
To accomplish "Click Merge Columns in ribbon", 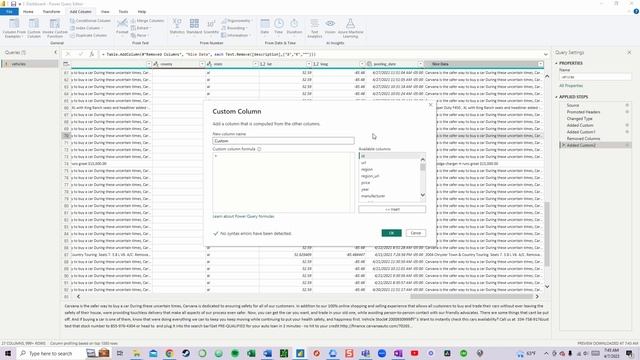I will (147, 20).
